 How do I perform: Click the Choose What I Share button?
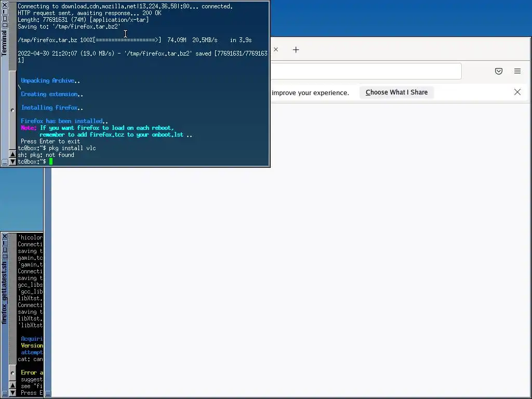tap(396, 92)
